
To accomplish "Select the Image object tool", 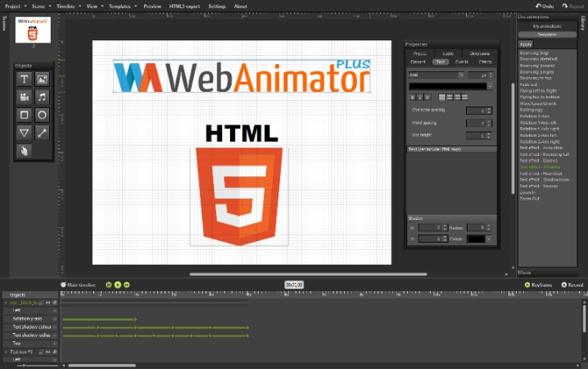I will (x=42, y=80).
